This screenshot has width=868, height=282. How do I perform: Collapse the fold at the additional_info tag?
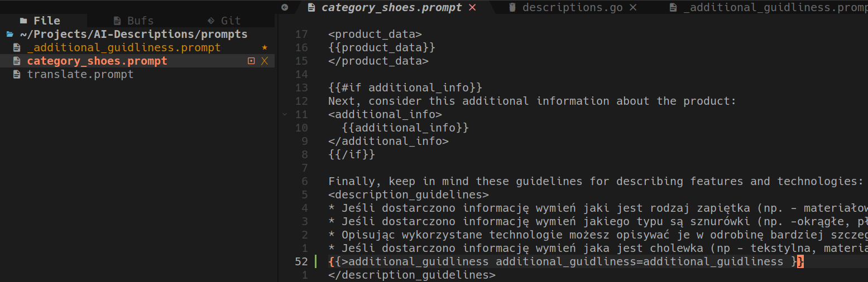[x=285, y=114]
